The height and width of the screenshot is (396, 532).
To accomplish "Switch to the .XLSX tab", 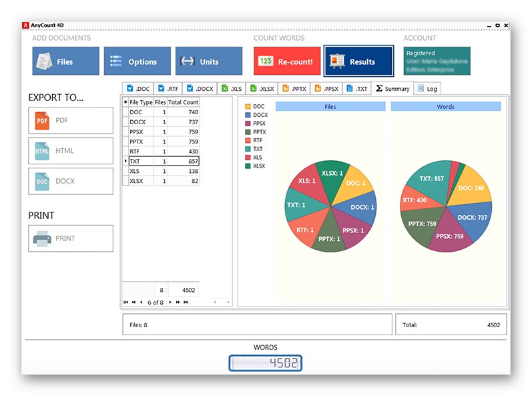I will 262,89.
